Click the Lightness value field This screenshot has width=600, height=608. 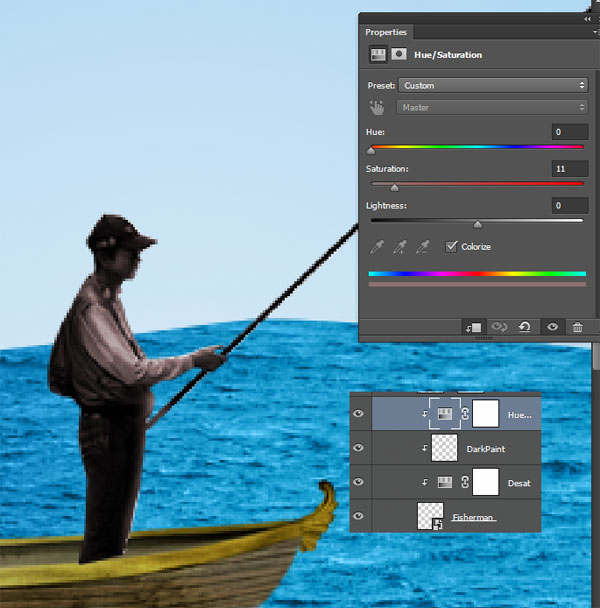pos(570,206)
